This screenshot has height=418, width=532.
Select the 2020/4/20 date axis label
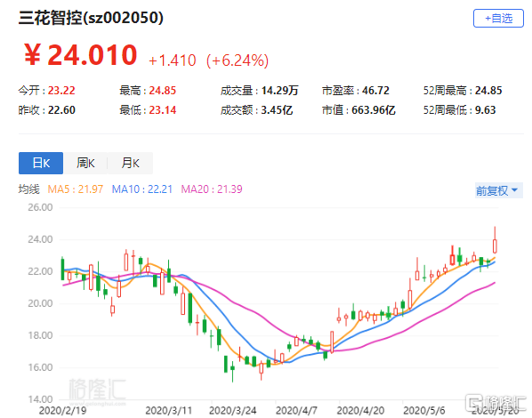[x=360, y=411]
